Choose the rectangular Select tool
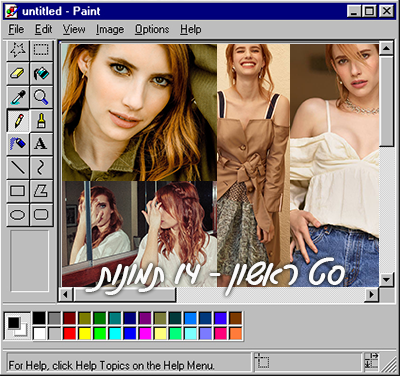This screenshot has height=376, width=400. (41, 50)
